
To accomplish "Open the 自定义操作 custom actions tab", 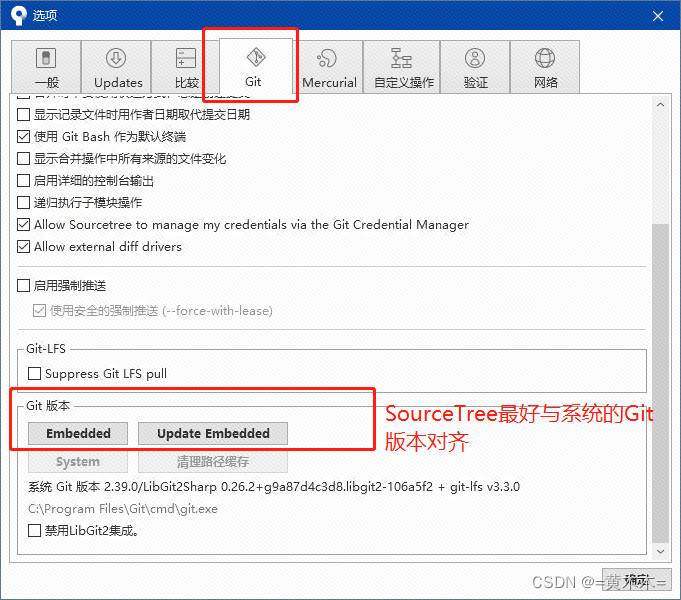I will [x=402, y=67].
